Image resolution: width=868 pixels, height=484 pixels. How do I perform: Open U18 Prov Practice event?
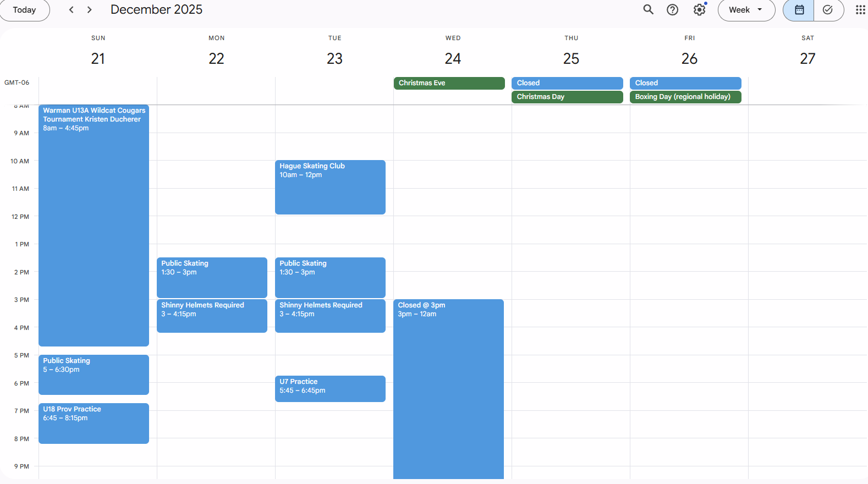(x=94, y=423)
